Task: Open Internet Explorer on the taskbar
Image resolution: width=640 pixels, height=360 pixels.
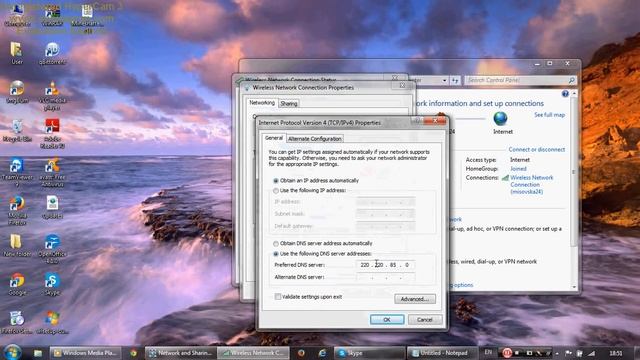Action: pyautogui.click(x=322, y=353)
